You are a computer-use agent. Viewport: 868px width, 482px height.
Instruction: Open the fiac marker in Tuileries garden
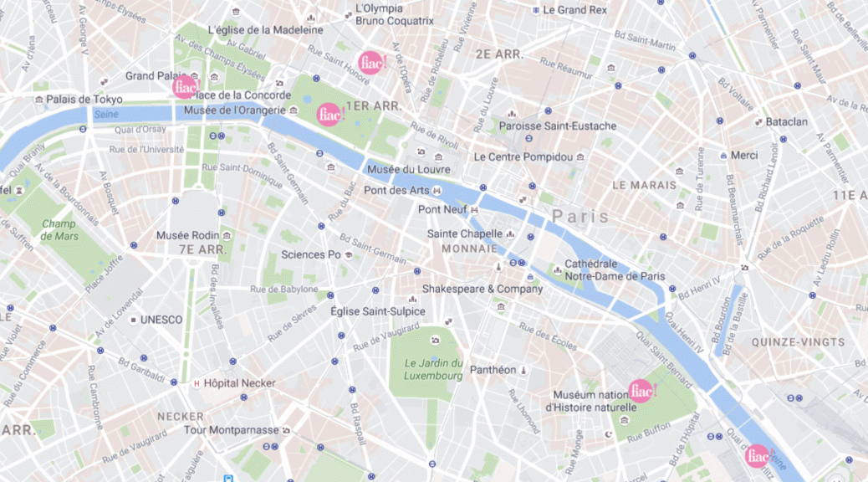330,115
